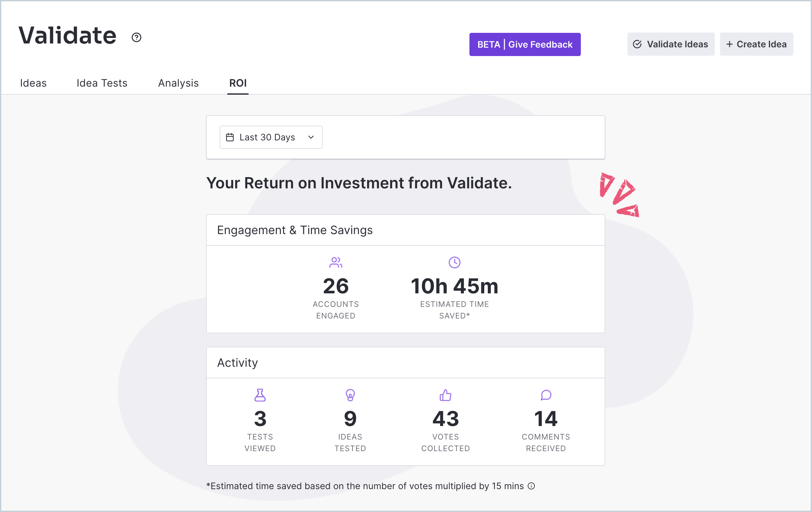Click the thumbs-up icon above Votes Collected
812x512 pixels.
[x=445, y=395]
